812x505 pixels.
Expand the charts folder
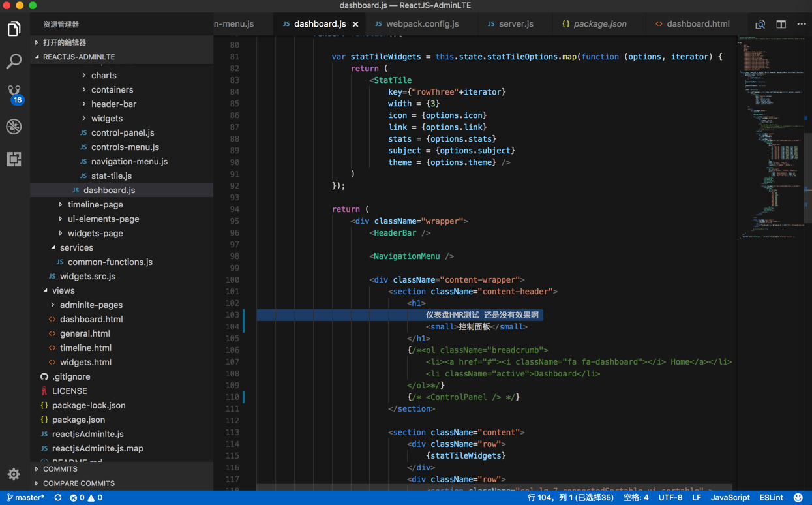click(x=103, y=76)
